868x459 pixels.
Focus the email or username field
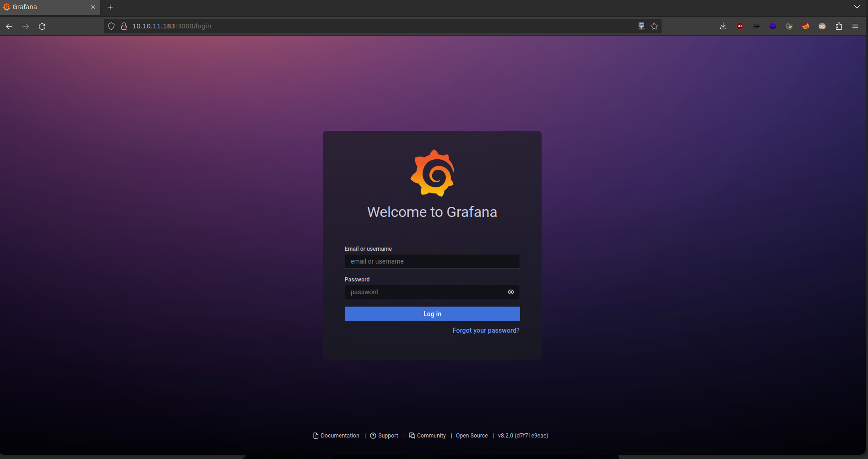click(432, 261)
